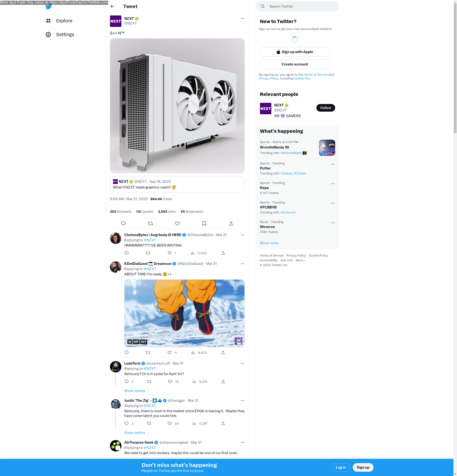Image resolution: width=457 pixels, height=476 pixels.
Task: Like ChelseaBytes' reply
Action: 169,253
